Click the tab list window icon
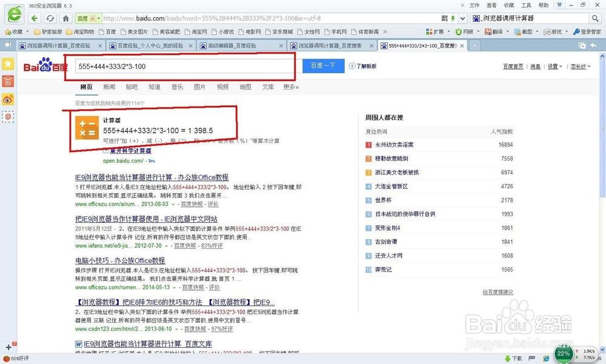Screen dimensions: 606x364 point(582,45)
